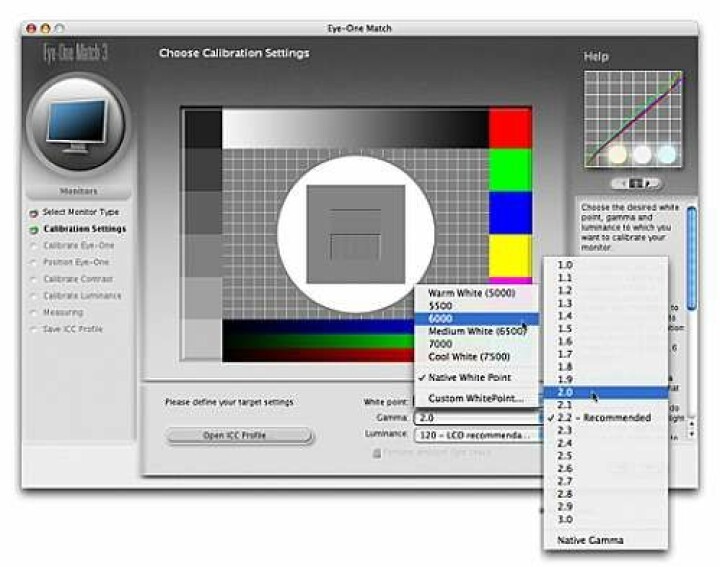Go to Select Monitor Type step
The height and width of the screenshot is (567, 720).
coord(81,212)
